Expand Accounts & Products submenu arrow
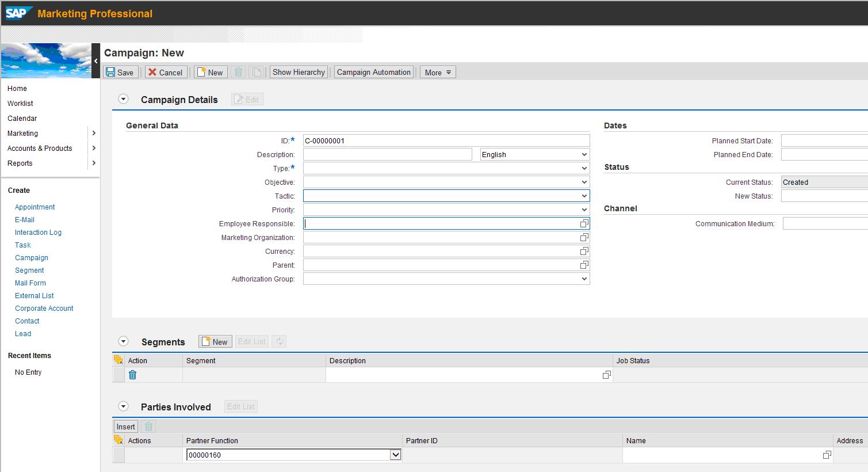 (94, 148)
